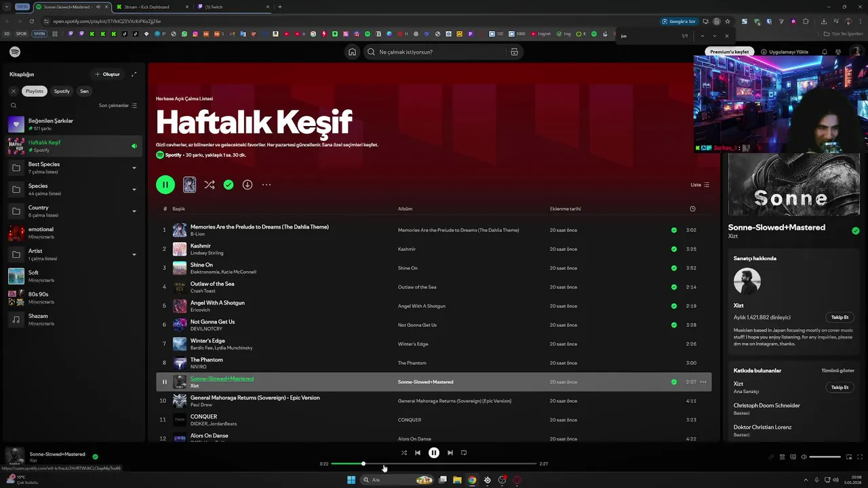Open notifications bell icon

pyautogui.click(x=825, y=52)
